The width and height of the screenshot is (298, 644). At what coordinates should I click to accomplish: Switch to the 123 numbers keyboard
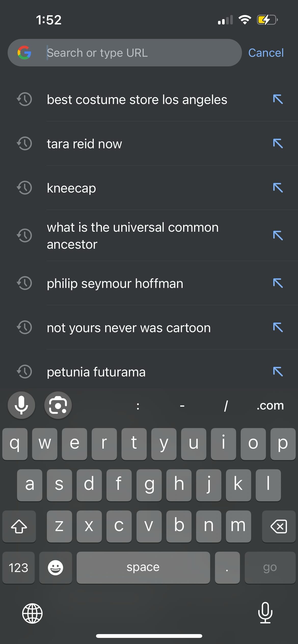coord(18,567)
